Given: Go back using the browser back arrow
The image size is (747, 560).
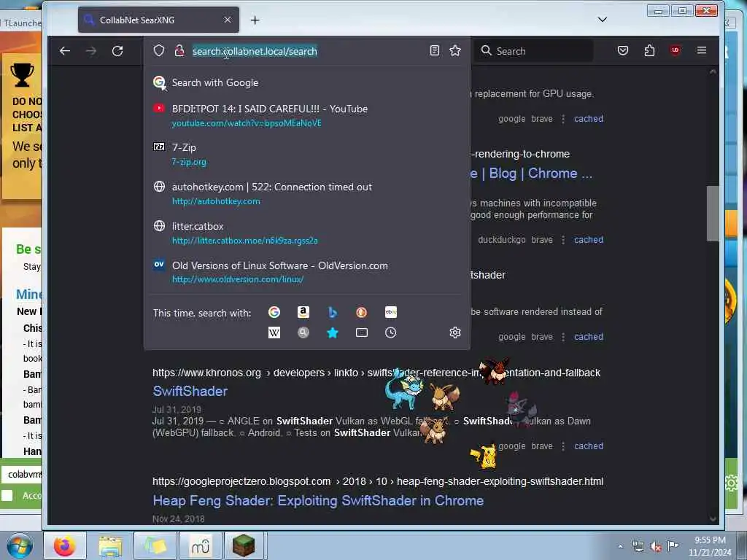Looking at the screenshot, I should pos(65,51).
